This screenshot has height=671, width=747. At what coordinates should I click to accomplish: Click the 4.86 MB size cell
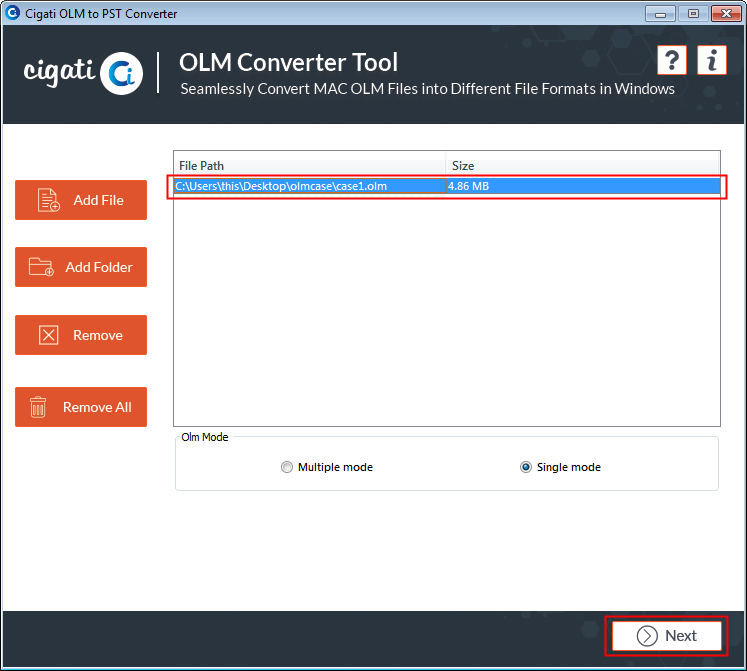(x=583, y=186)
